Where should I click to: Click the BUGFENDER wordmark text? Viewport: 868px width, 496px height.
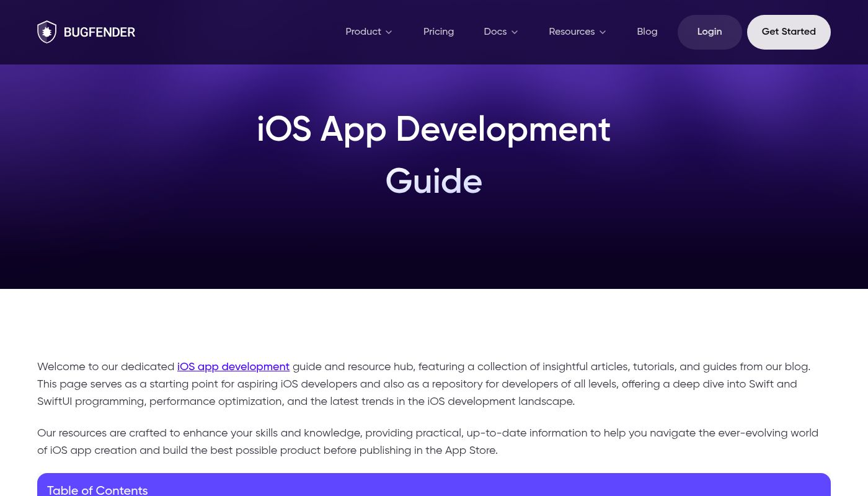(99, 32)
